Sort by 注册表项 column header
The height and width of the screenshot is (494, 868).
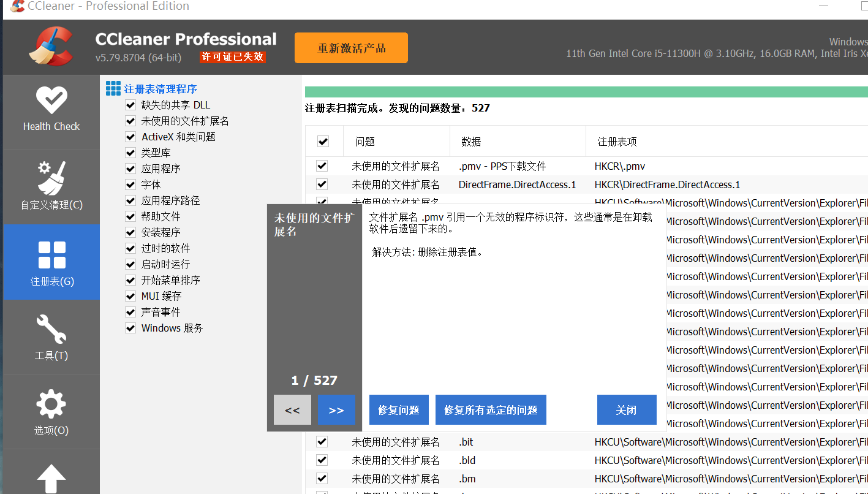726,142
